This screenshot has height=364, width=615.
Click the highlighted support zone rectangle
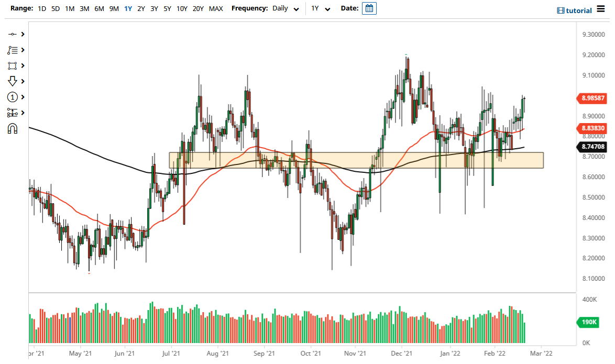tap(356, 160)
